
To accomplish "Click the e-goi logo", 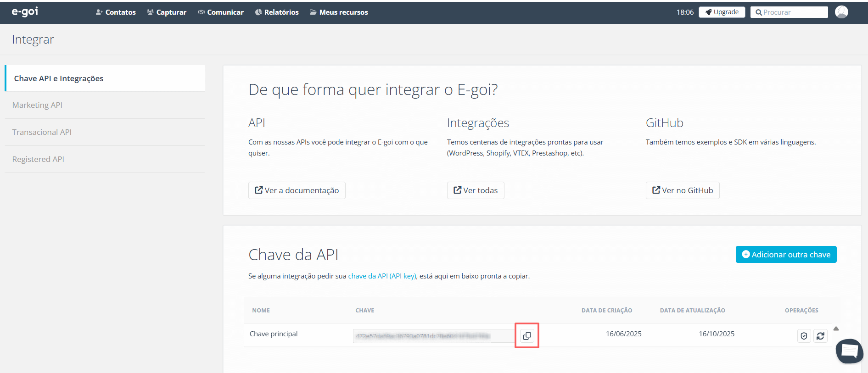I will click(x=25, y=11).
